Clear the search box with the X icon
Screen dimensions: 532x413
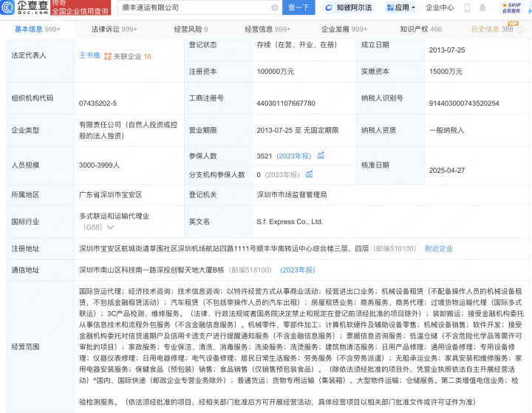(x=275, y=8)
